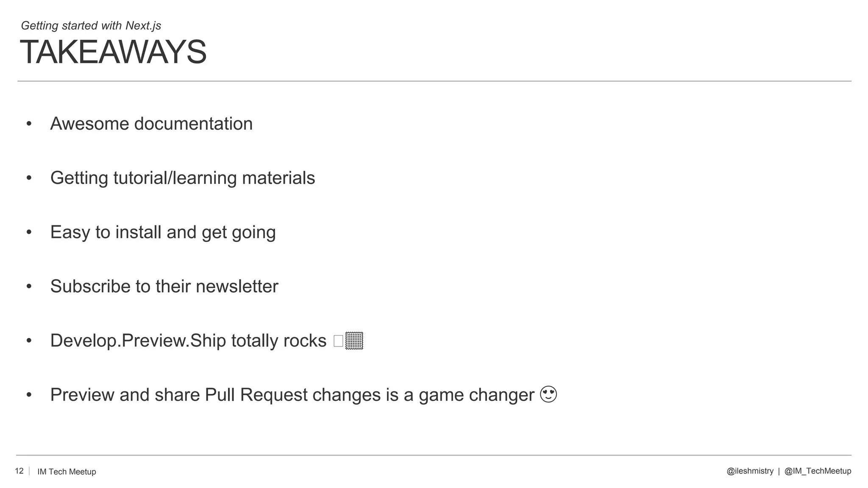Screen dimensions: 868x488
Task: Click the bullet dot before Easy to install
Action: click(29, 232)
